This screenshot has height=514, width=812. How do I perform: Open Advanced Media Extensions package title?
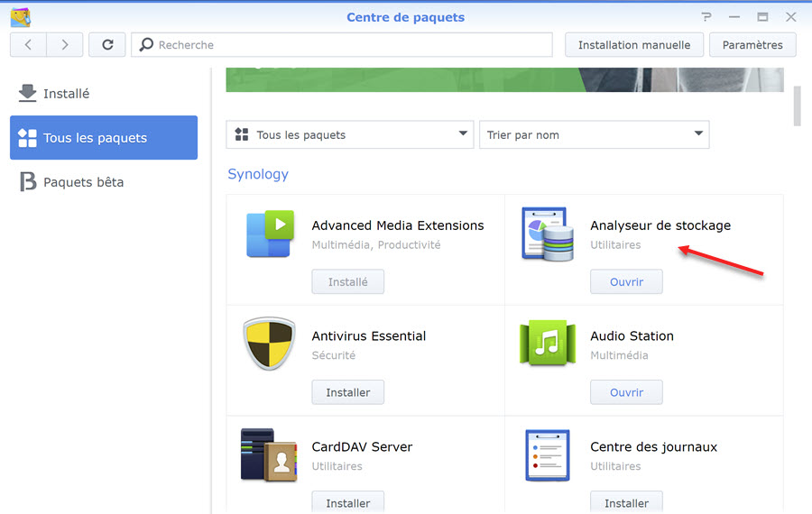pyautogui.click(x=398, y=225)
